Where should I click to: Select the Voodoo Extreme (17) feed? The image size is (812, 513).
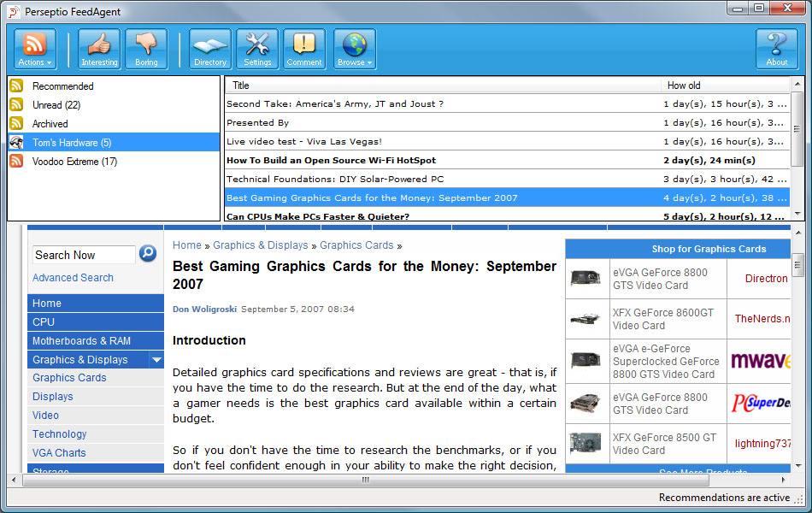point(74,161)
